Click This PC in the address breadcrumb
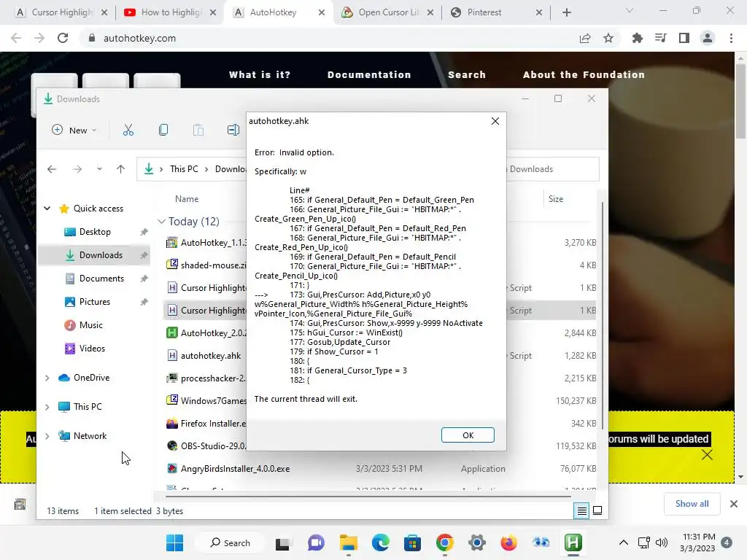The image size is (747, 560). (x=184, y=169)
